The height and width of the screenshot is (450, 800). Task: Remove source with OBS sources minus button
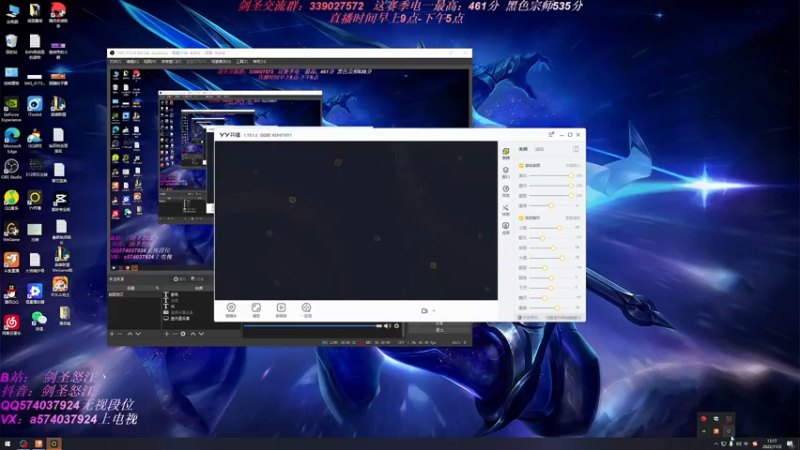coord(174,334)
